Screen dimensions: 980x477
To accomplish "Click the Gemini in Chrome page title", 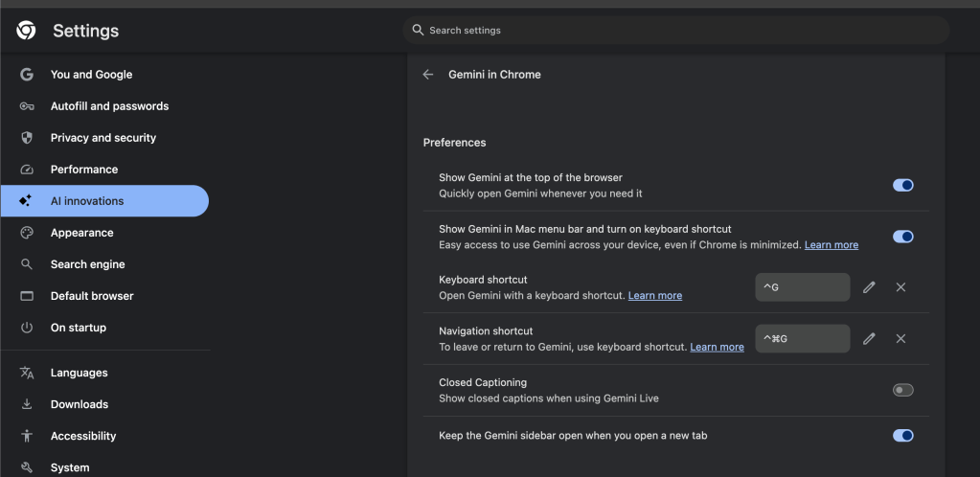I will pyautogui.click(x=494, y=75).
